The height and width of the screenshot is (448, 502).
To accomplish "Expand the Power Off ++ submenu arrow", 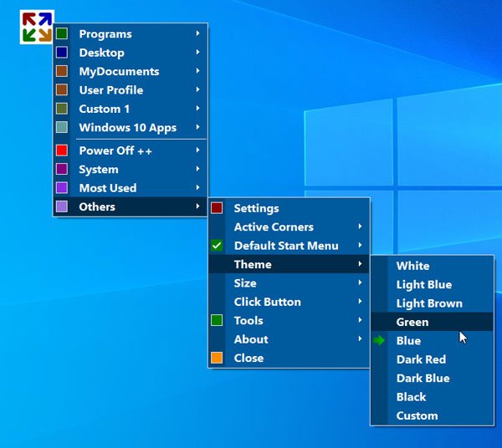I will coord(197,150).
